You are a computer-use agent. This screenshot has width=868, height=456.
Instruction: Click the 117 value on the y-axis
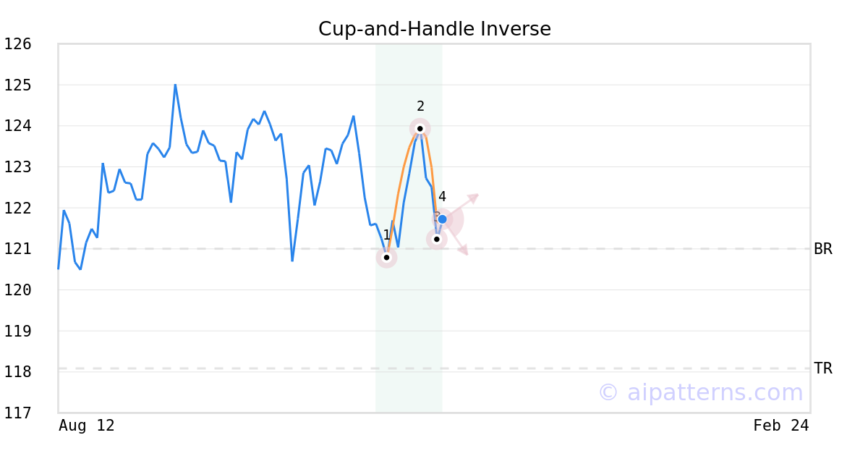(17, 413)
